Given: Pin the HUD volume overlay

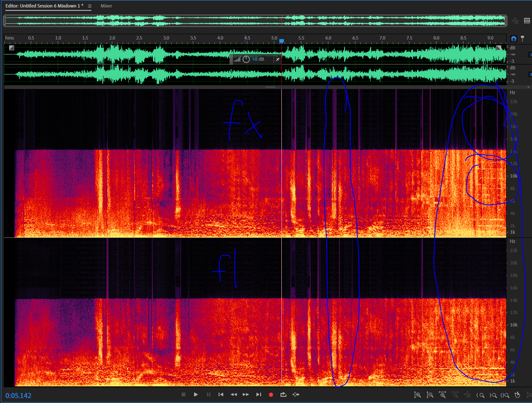Looking at the screenshot, I should click(278, 59).
